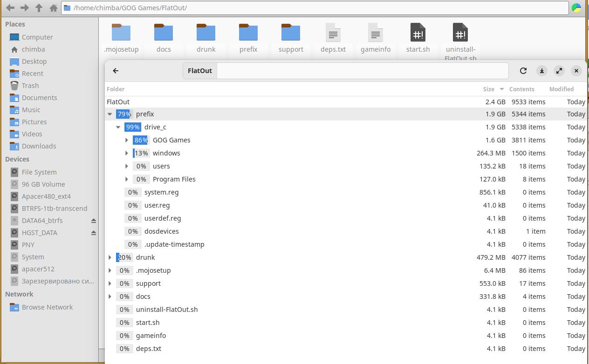Click the 86% usage bar for GOG Games

click(x=141, y=140)
